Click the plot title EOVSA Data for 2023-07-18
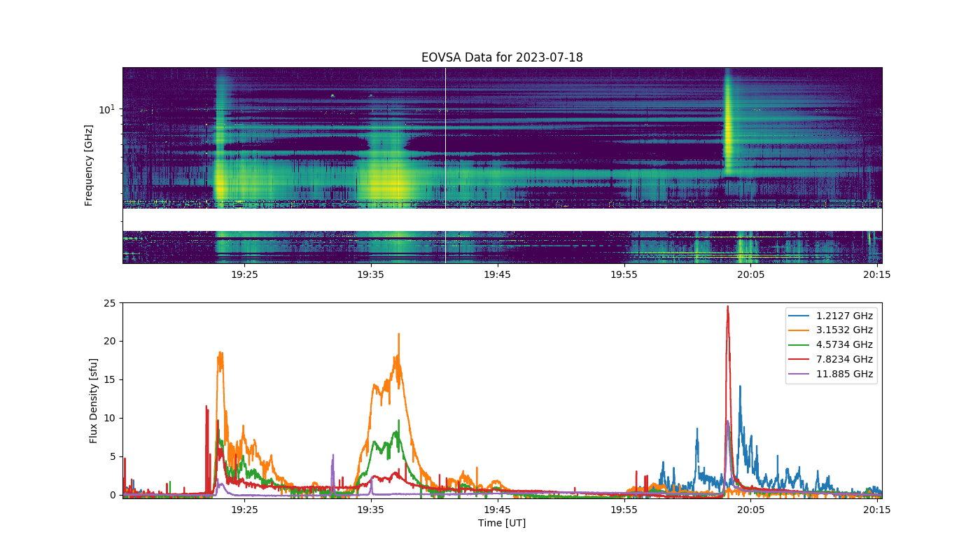 pyautogui.click(x=502, y=57)
